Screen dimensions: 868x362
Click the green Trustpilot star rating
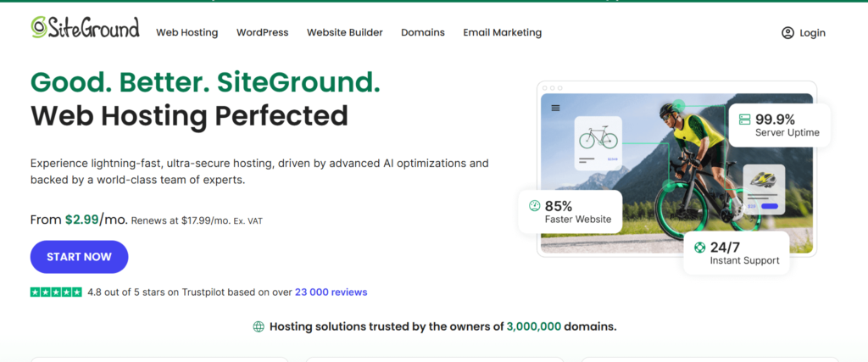coord(56,292)
